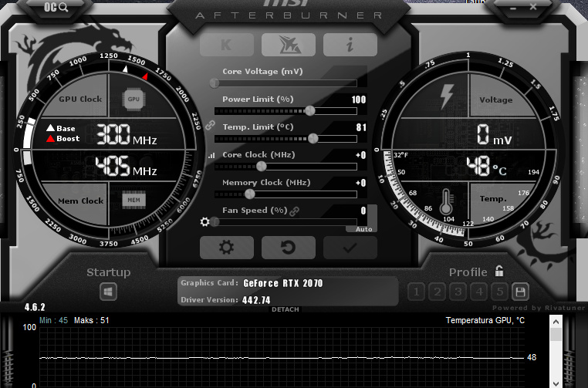Toggle the link icon beside Temp. Limit

tap(210, 125)
